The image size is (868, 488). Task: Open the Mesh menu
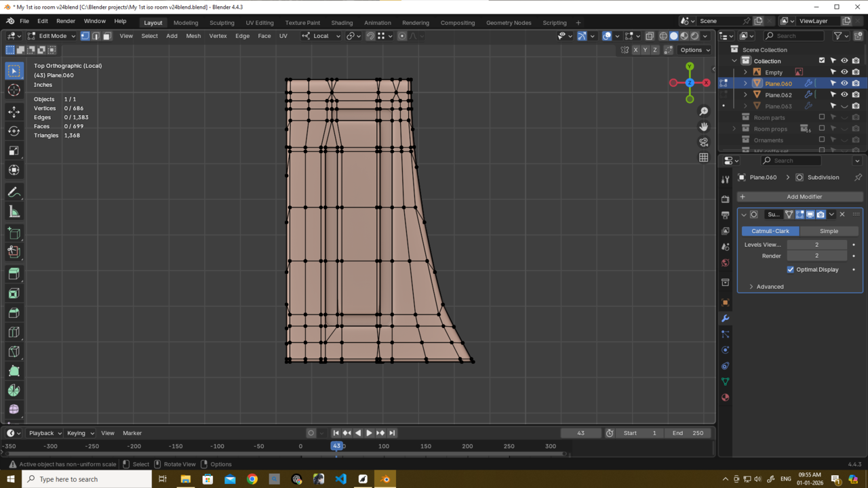193,36
